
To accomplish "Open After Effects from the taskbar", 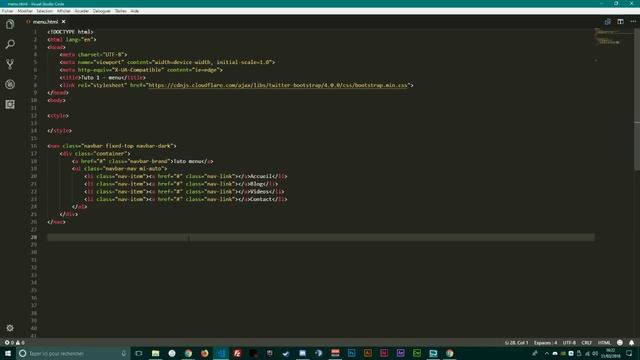I will (400, 353).
